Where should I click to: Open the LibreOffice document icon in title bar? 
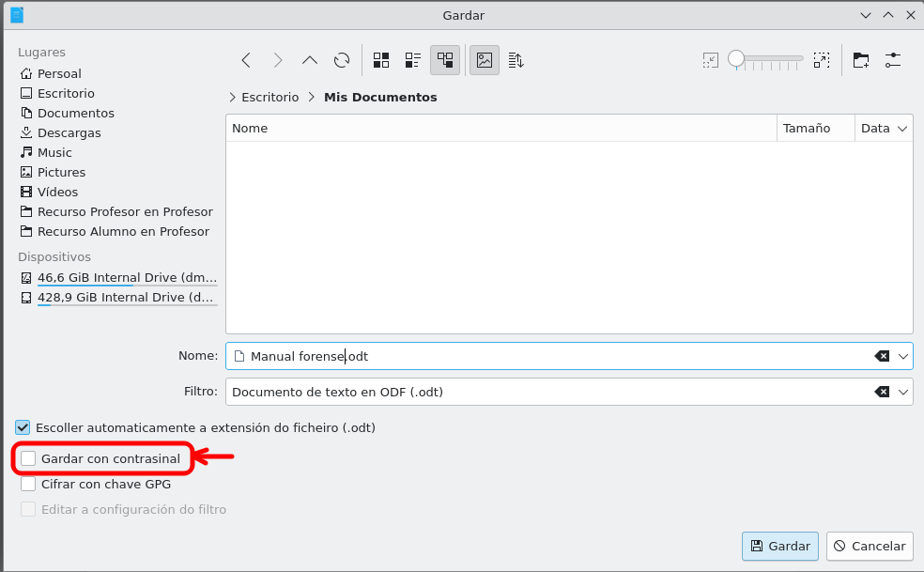[17, 15]
